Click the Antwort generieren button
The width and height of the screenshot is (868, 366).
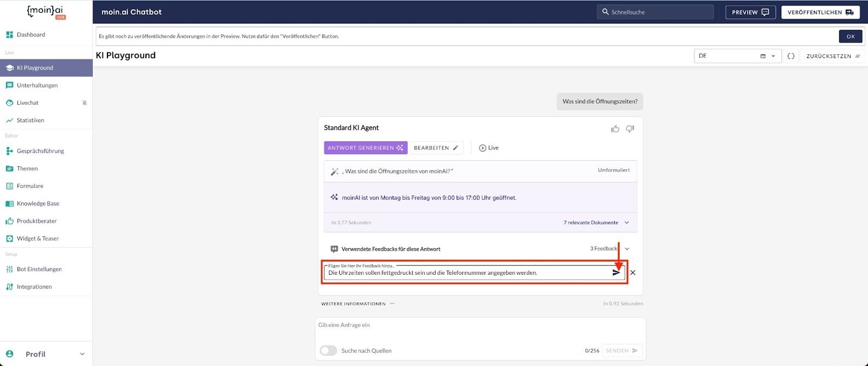pyautogui.click(x=365, y=148)
